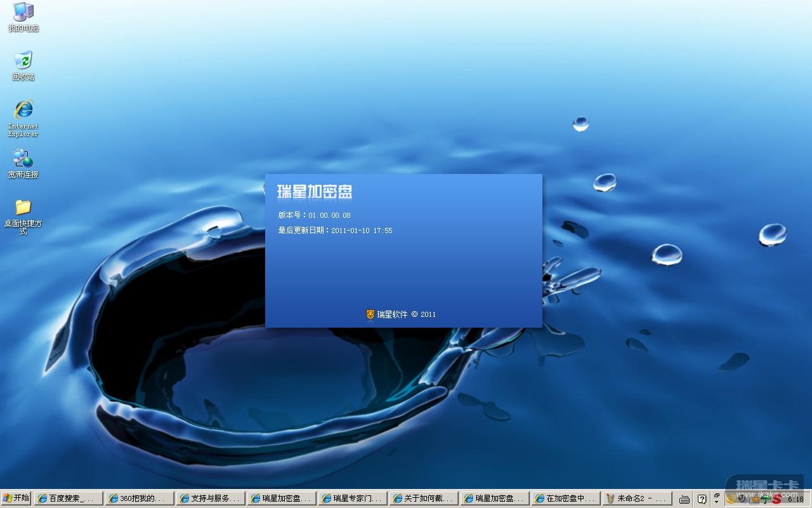Switch to the 关于如何截 taskbar window
Viewport: 812px width, 508px height.
(423, 498)
